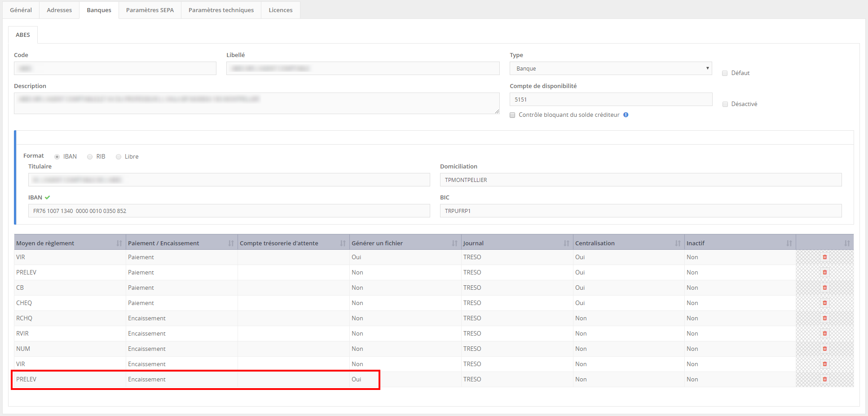Select the ABES bank sub-tab
Image resolution: width=868 pixels, height=416 pixels.
(23, 35)
